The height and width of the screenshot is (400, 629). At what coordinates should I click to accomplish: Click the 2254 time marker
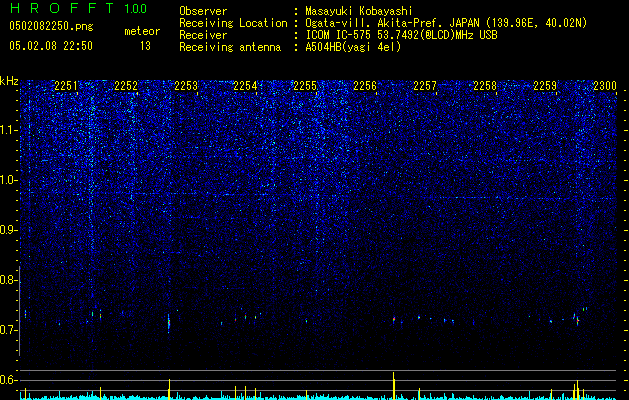246,86
